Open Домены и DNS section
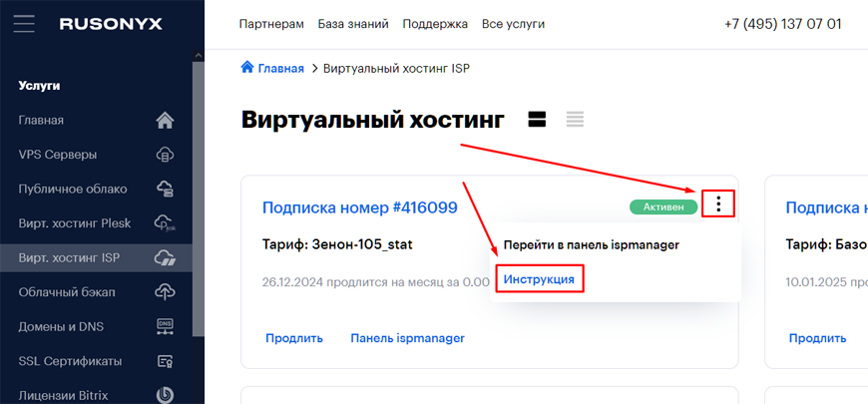868x404 pixels. (x=61, y=326)
